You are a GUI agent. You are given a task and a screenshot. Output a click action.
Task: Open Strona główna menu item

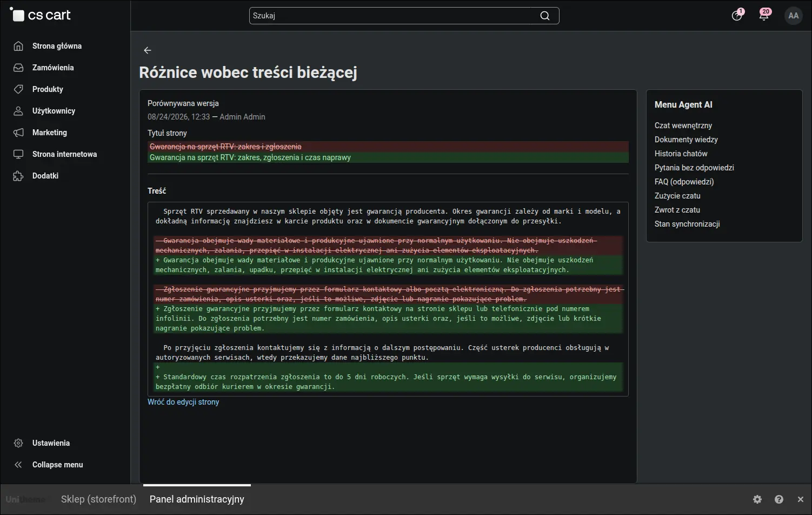coord(57,46)
